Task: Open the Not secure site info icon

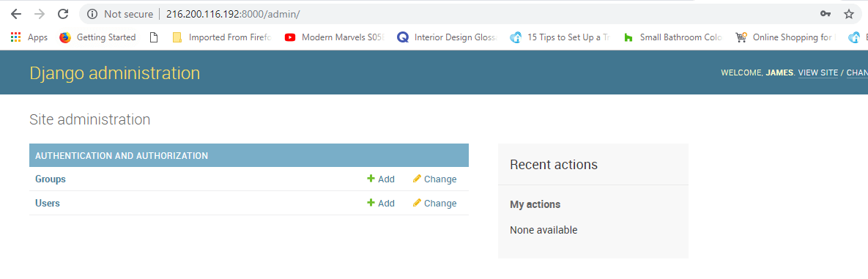Action: pos(93,14)
